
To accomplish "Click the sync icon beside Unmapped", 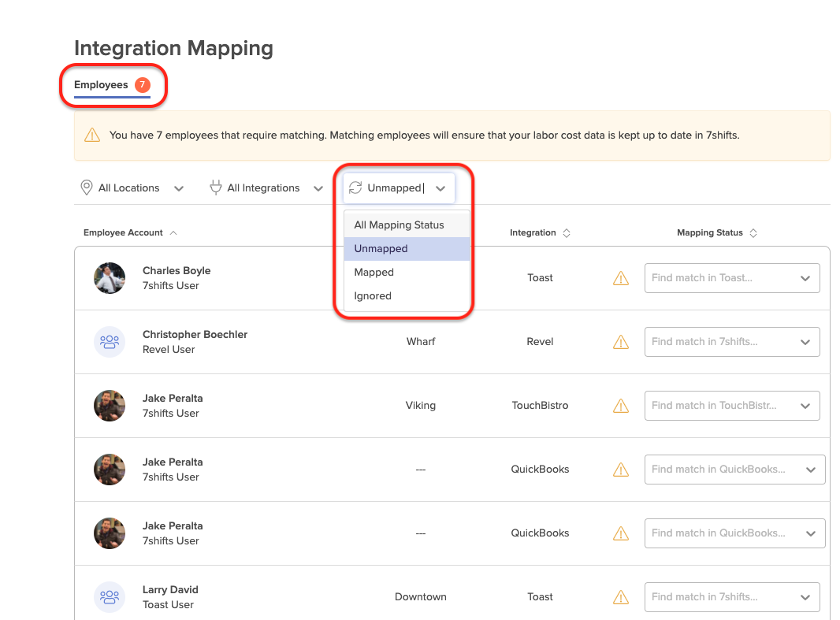I will point(355,188).
